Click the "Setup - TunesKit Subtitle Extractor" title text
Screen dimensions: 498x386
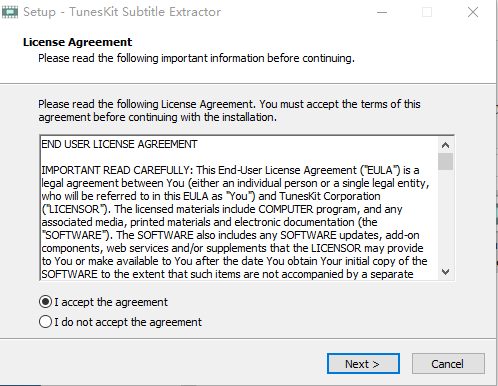tap(122, 12)
